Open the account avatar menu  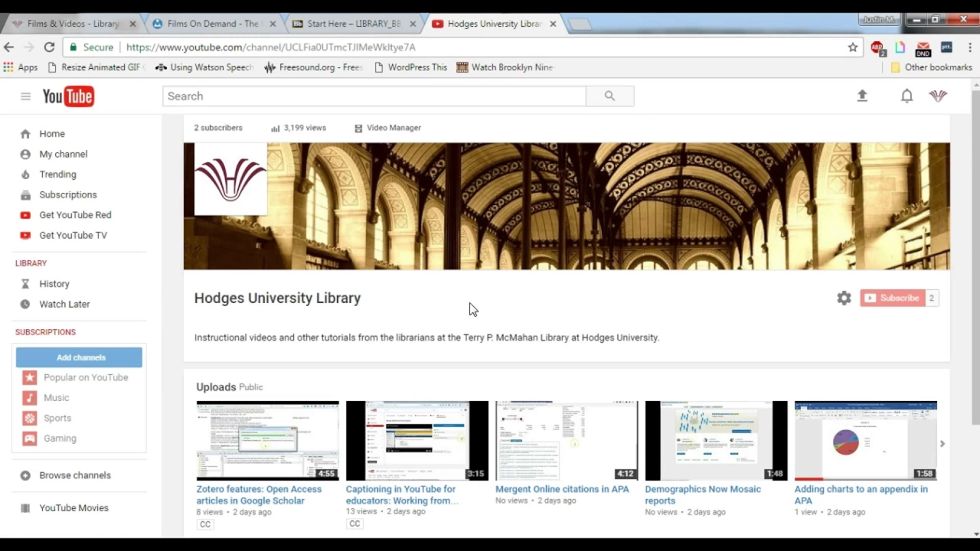tap(938, 96)
